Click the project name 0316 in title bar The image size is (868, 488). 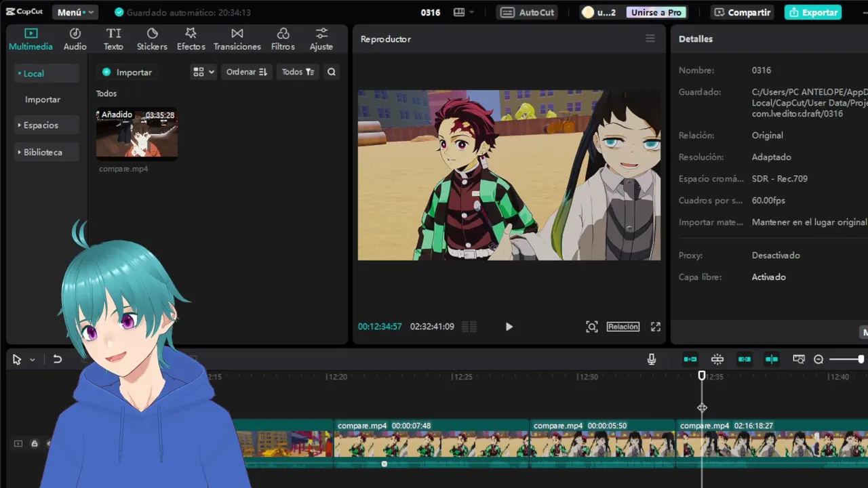pyautogui.click(x=431, y=12)
